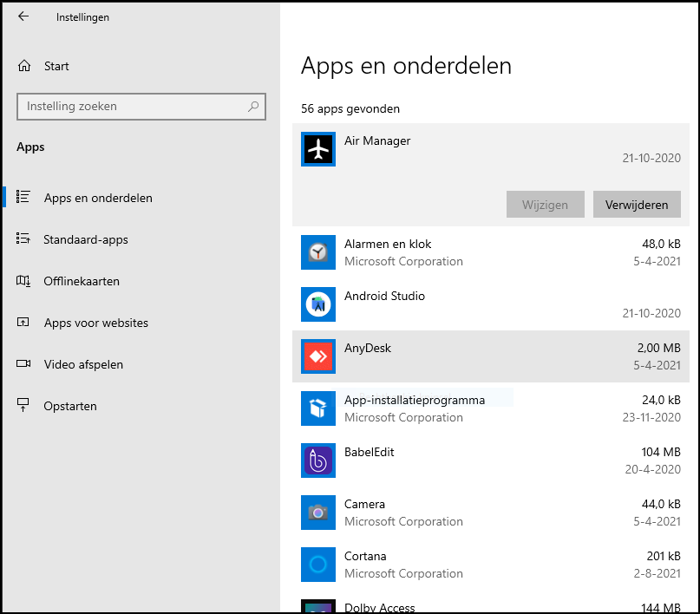The image size is (700, 614).
Task: Click the AnyDesk size 2,00 MB
Action: [658, 348]
